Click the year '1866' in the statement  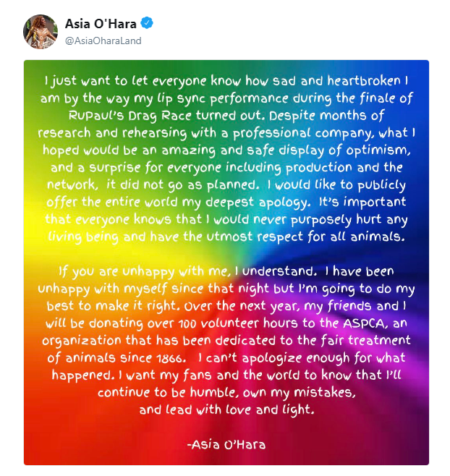click(171, 359)
